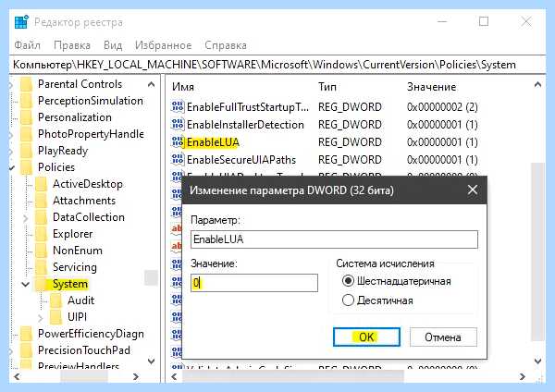Screen dimensions: 555x392
Task: Click the EnableInstallerDetection DWORD icon
Action: point(178,124)
